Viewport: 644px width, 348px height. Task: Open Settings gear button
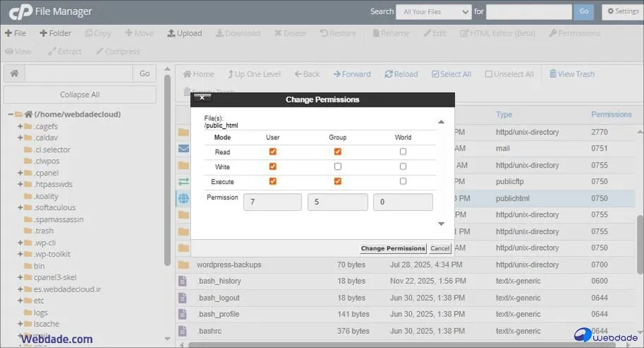pos(621,12)
